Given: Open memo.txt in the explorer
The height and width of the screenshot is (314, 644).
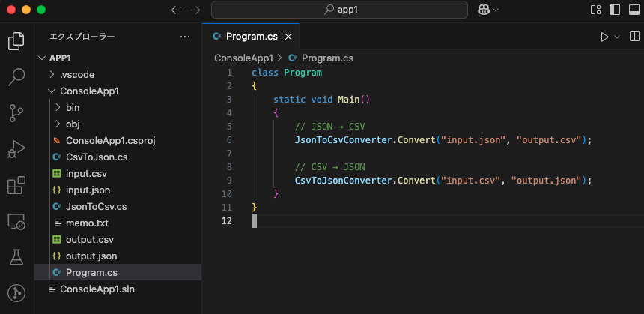Looking at the screenshot, I should click(87, 223).
